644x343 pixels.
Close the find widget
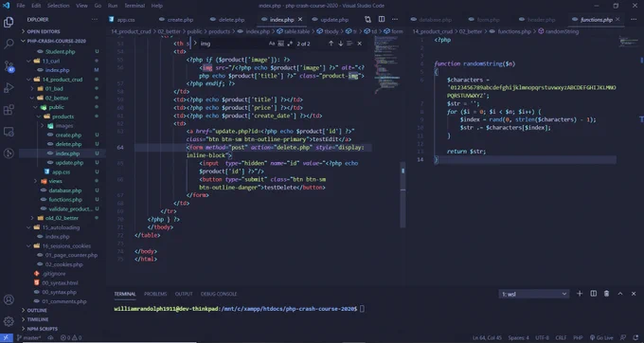point(359,44)
